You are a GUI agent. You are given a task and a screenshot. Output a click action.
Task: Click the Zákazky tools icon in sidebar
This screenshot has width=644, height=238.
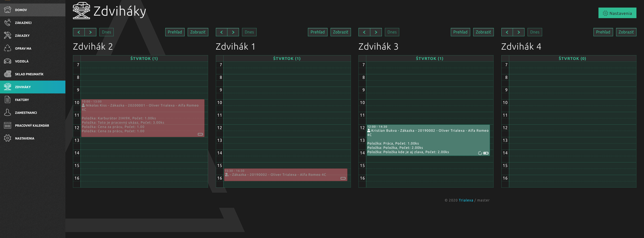click(x=8, y=36)
